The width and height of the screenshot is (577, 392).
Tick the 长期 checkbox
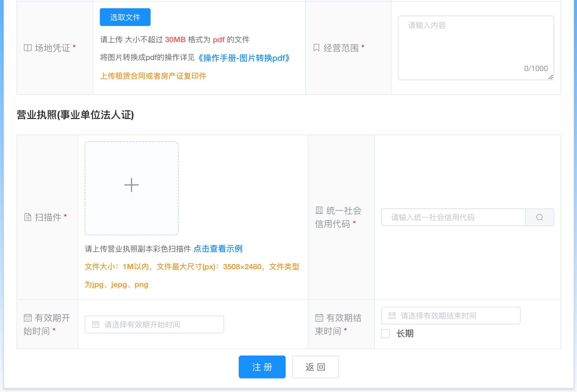386,334
